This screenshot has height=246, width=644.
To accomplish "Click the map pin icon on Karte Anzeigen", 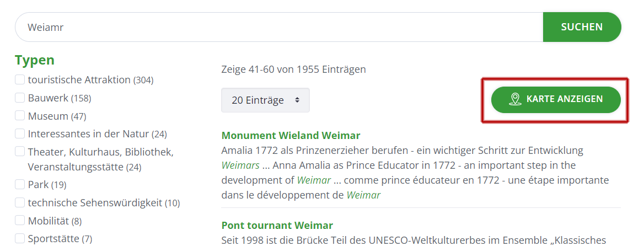I will click(514, 99).
